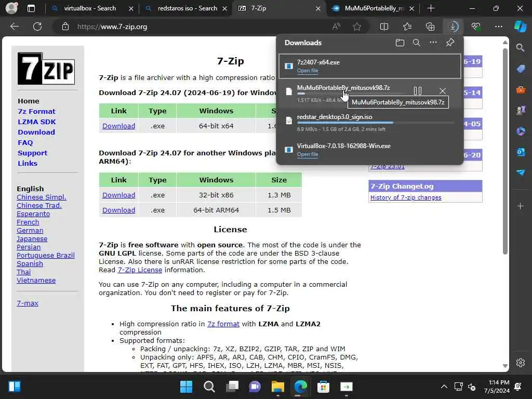Open more options in the Downloads panel
This screenshot has height=399, width=532.
click(433, 43)
